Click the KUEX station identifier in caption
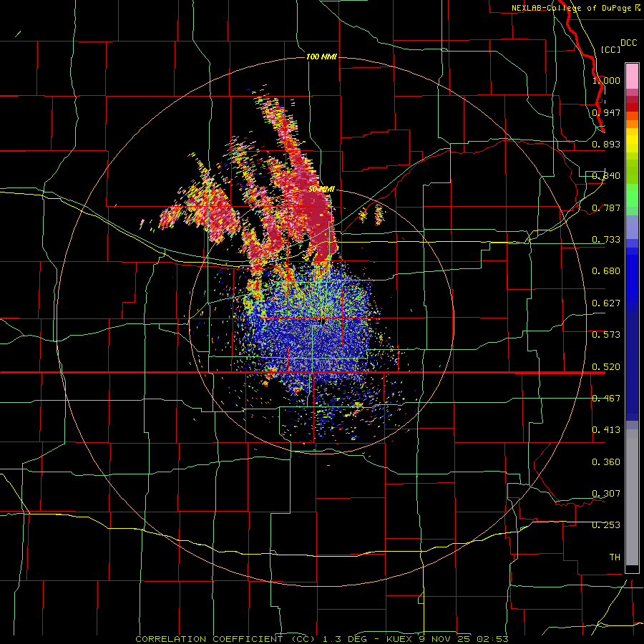Viewport: 644px width, 644px height. tap(399, 639)
